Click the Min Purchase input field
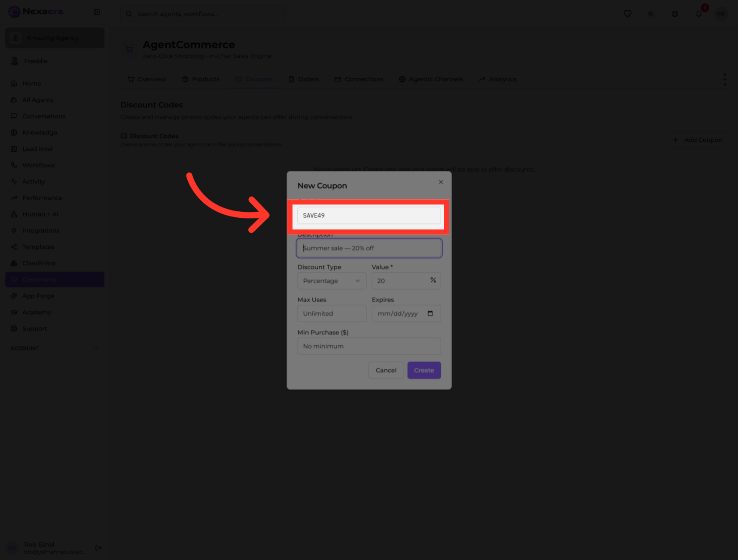The image size is (738, 560). click(369, 346)
